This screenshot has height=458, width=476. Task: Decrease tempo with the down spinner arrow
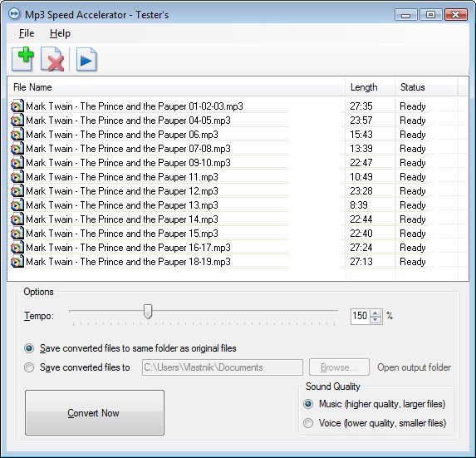[x=375, y=319]
